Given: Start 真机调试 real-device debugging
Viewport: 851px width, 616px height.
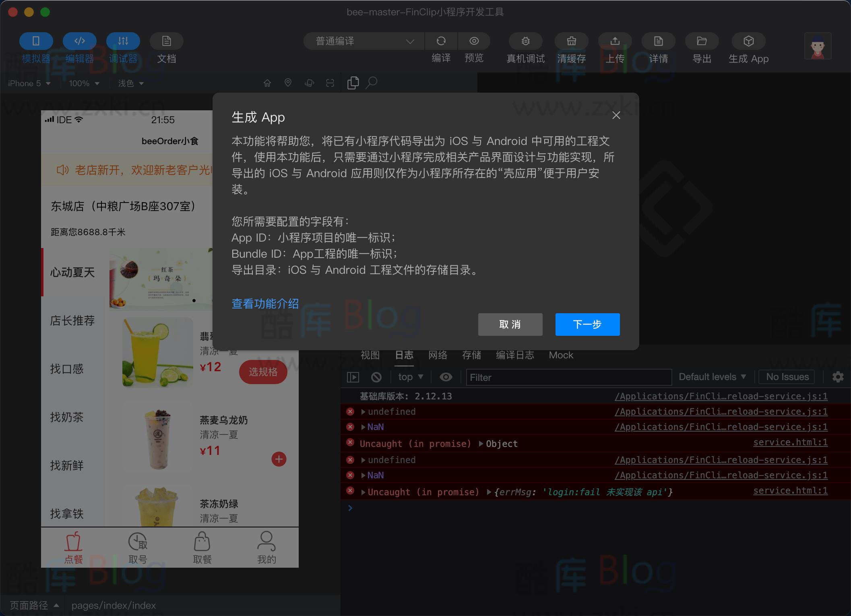Looking at the screenshot, I should click(525, 41).
